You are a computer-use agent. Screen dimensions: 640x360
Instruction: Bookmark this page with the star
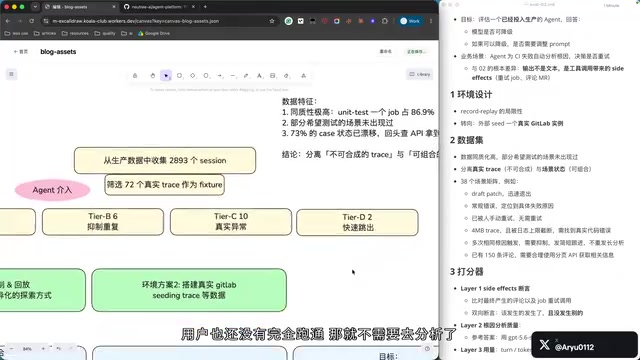(272, 21)
